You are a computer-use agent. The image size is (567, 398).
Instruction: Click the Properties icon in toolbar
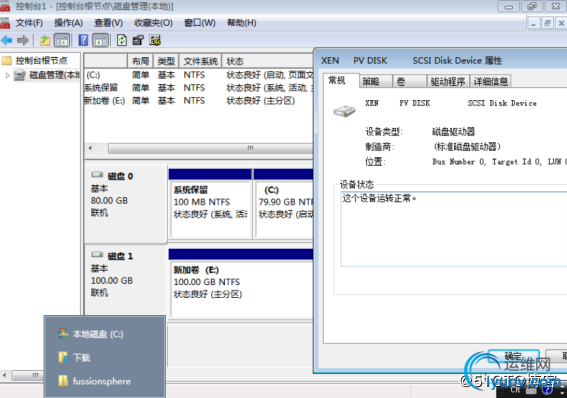[x=138, y=40]
